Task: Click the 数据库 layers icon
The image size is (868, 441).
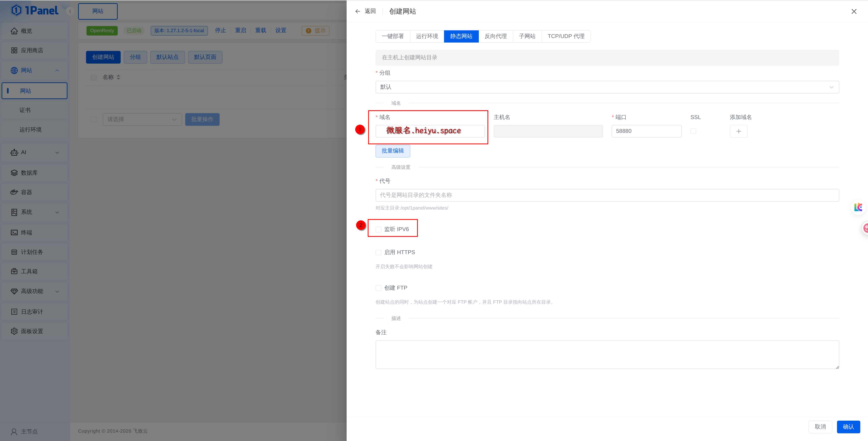Action: pyautogui.click(x=14, y=173)
